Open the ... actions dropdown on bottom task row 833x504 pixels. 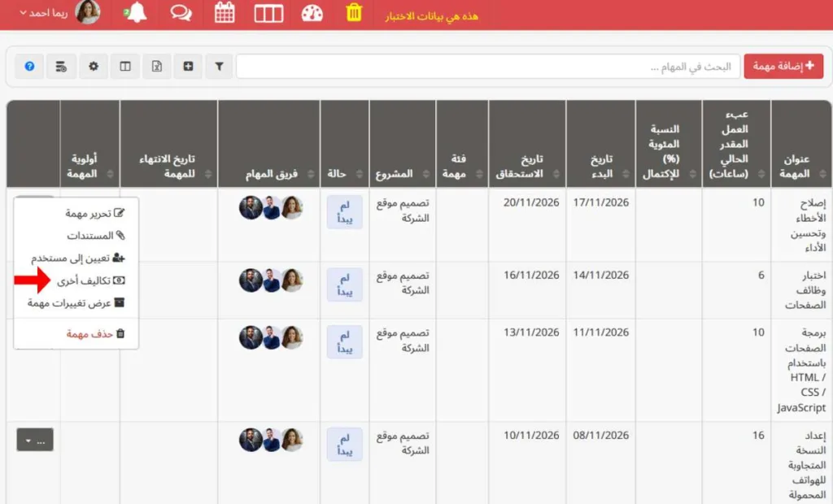point(34,439)
